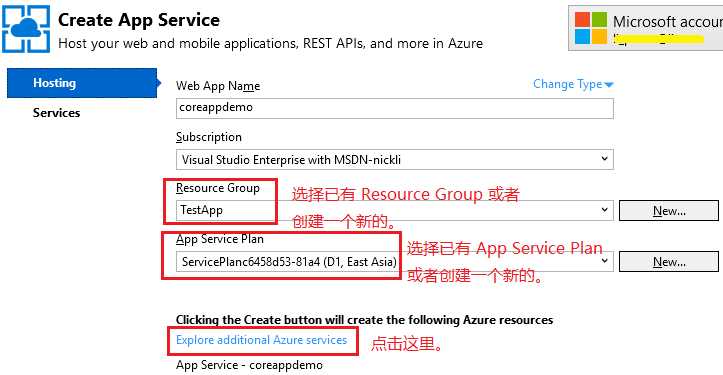Select ServicePlanc6458d53-81a4 plan value
This screenshot has height=375, width=723.
click(289, 262)
